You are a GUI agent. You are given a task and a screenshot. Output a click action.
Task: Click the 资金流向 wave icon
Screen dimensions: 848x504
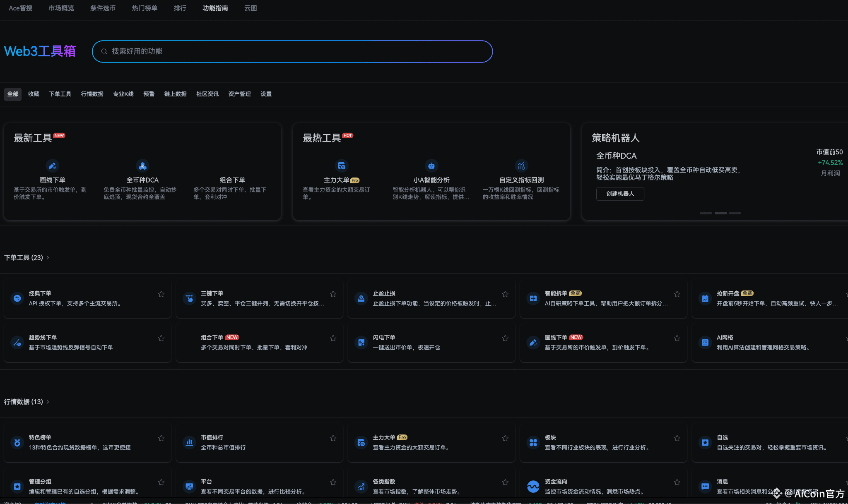(533, 487)
